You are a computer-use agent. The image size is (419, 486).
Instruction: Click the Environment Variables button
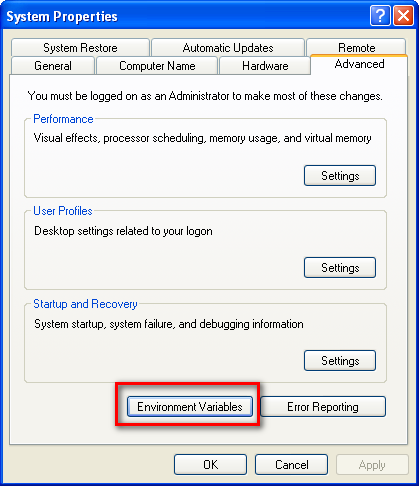coord(190,407)
